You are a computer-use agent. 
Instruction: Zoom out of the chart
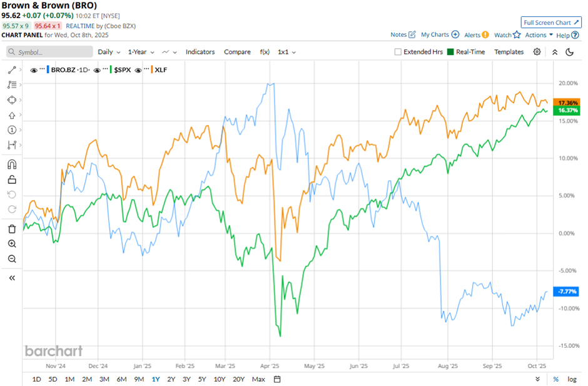tap(12, 259)
